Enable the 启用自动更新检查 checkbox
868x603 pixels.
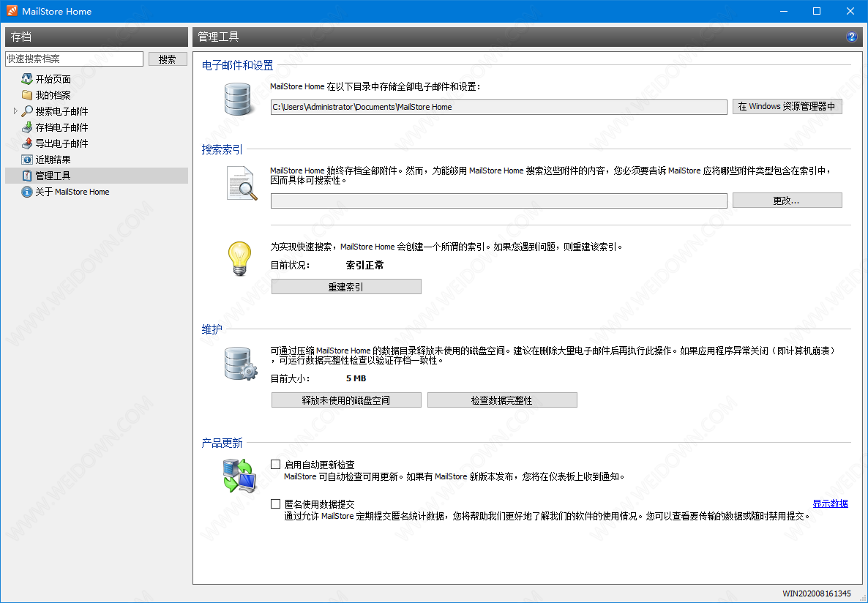(x=275, y=465)
